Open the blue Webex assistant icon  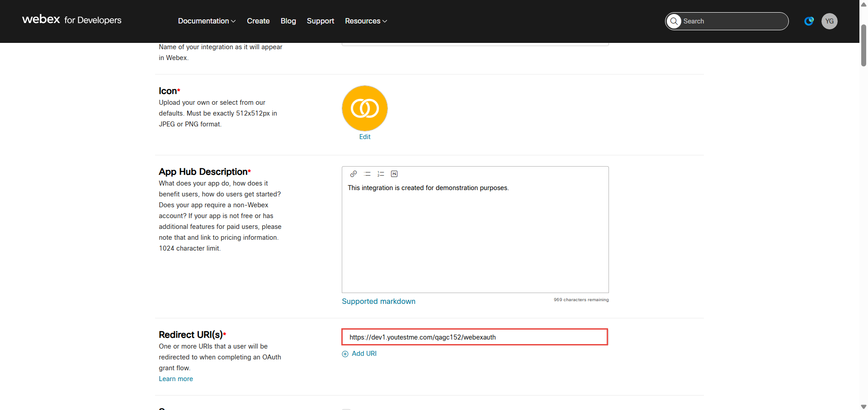click(809, 21)
